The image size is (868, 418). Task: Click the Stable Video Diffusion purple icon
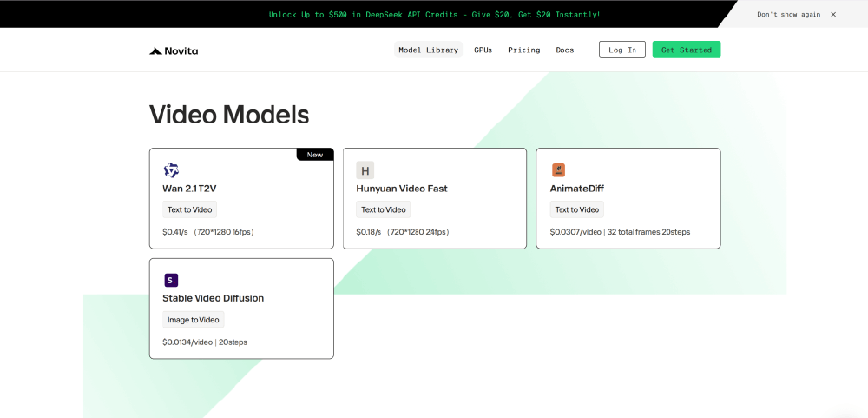pos(171,280)
